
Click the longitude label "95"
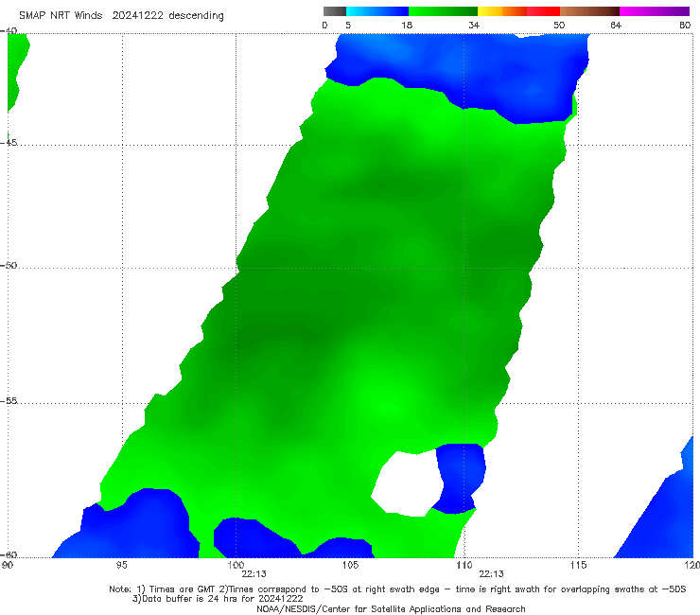click(x=121, y=566)
